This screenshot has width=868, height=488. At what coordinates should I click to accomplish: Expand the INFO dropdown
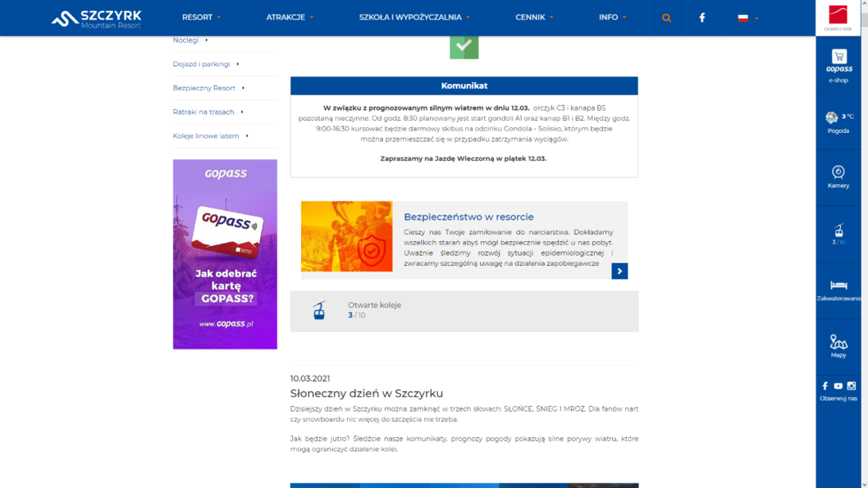pos(612,18)
